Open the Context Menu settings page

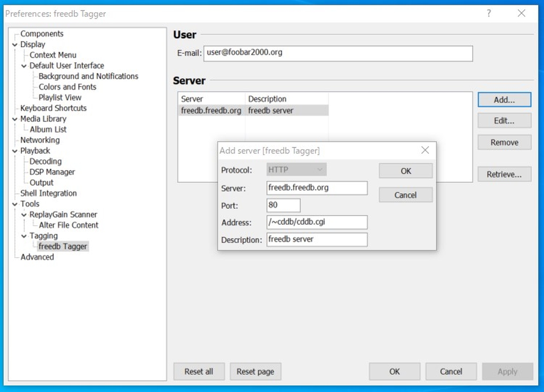point(52,55)
